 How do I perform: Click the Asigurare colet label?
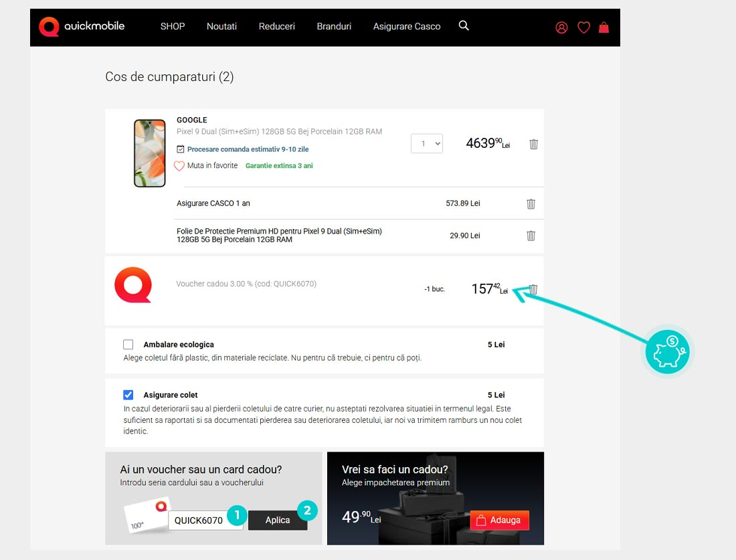click(171, 395)
